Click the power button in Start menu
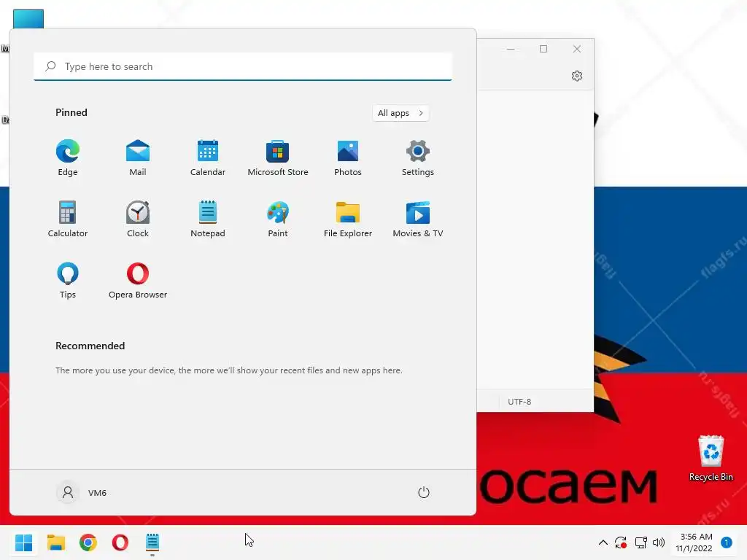Image resolution: width=747 pixels, height=560 pixels. point(424,492)
